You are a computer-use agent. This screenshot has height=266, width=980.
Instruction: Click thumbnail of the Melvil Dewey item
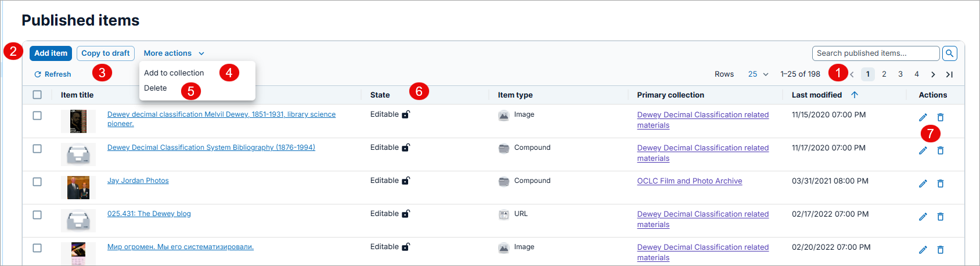coord(78,121)
